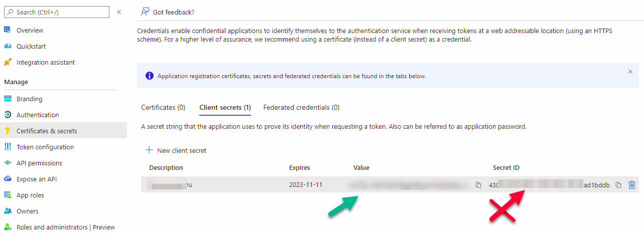
Task: Click the Got feedback icon
Action: point(145,12)
